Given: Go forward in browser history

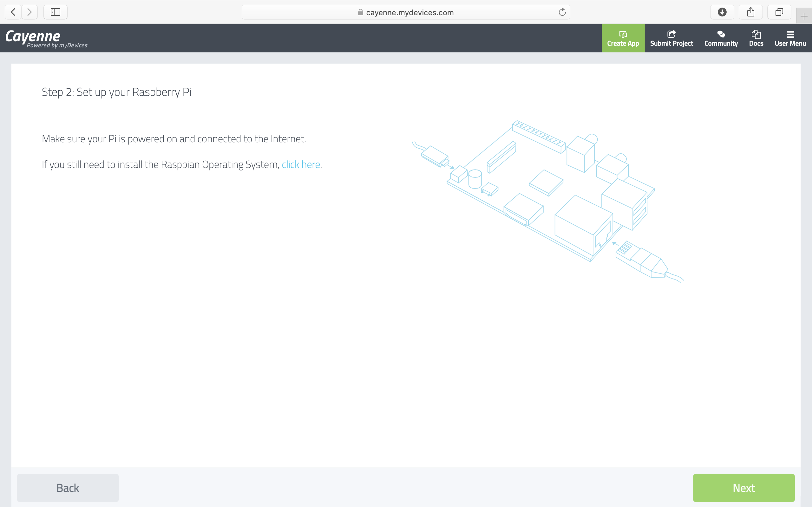Looking at the screenshot, I should tap(29, 12).
